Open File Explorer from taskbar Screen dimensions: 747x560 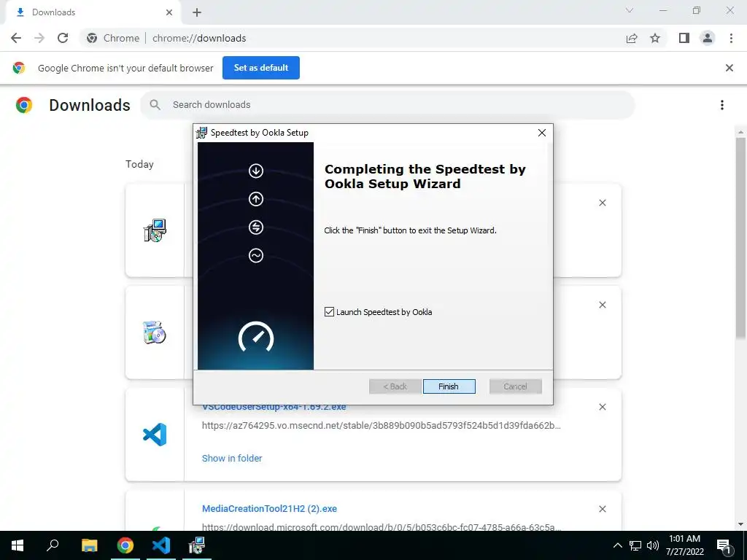point(90,545)
